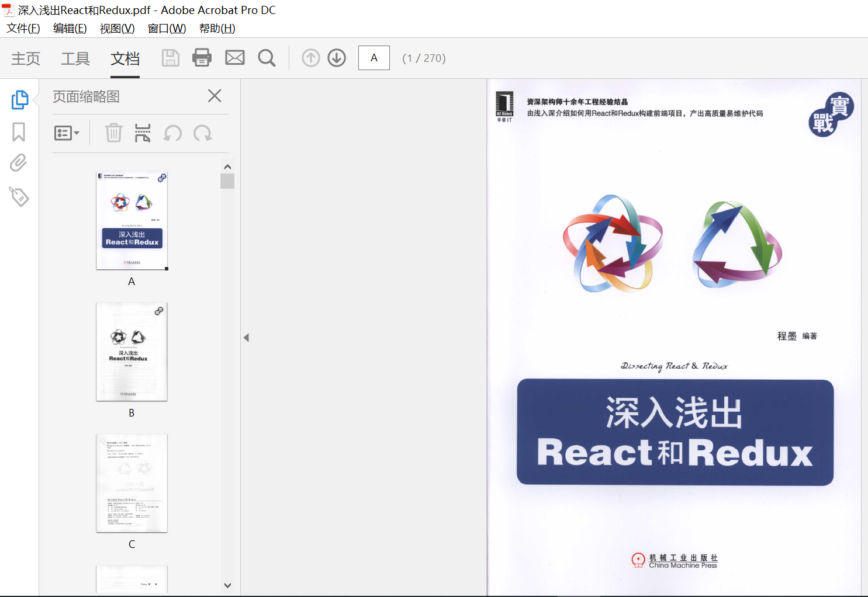This screenshot has width=868, height=597.
Task: Rotate page clockwise
Action: (x=203, y=133)
